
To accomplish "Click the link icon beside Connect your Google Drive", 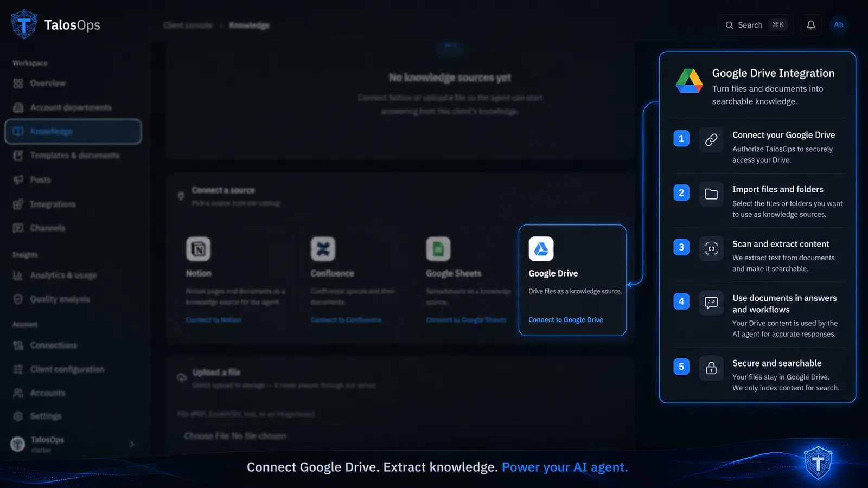I will 711,140.
